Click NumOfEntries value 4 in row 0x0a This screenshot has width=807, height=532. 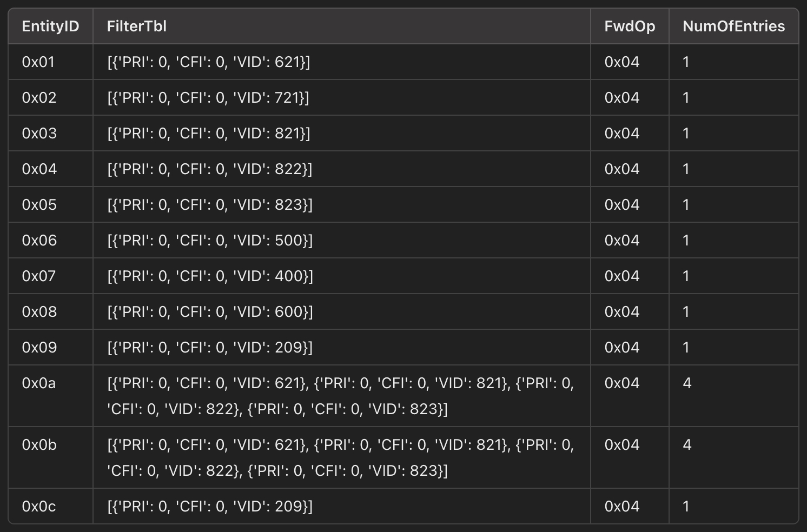pos(687,383)
